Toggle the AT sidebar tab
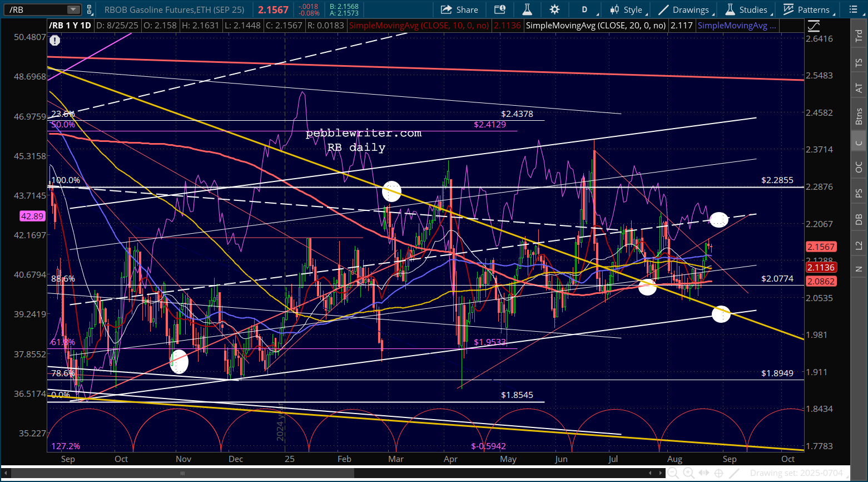The image size is (868, 482). pyautogui.click(x=859, y=88)
